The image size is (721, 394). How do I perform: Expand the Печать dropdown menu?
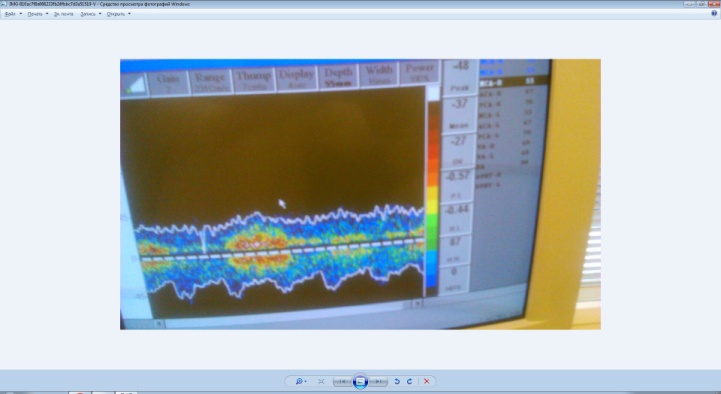click(x=38, y=14)
